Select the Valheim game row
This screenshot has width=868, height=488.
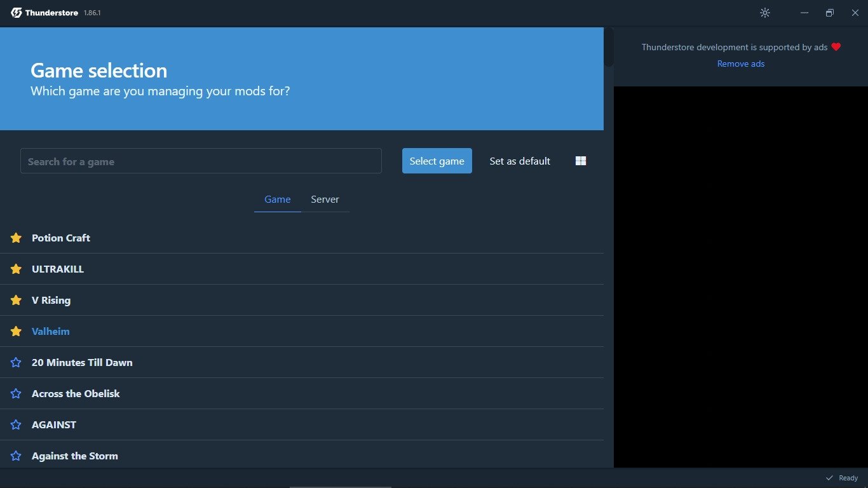click(302, 331)
